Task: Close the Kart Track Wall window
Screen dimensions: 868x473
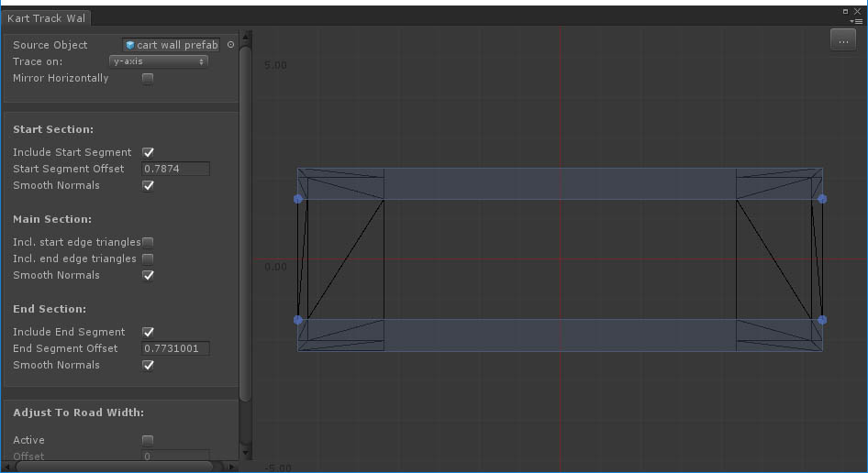Action: [x=858, y=11]
